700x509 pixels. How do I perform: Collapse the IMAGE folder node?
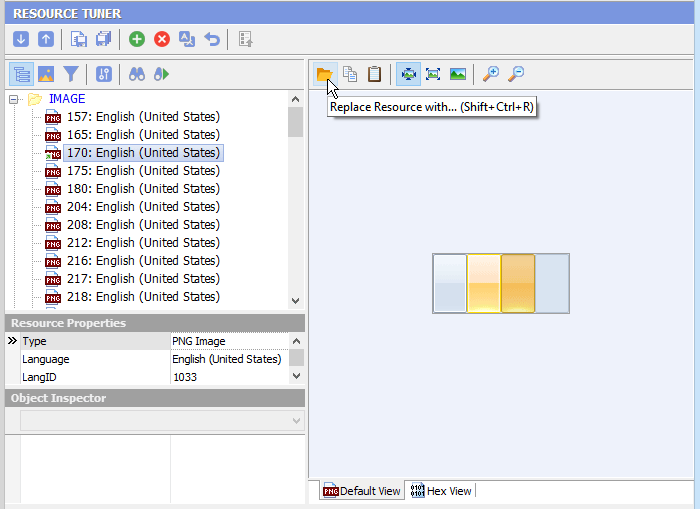tap(14, 99)
